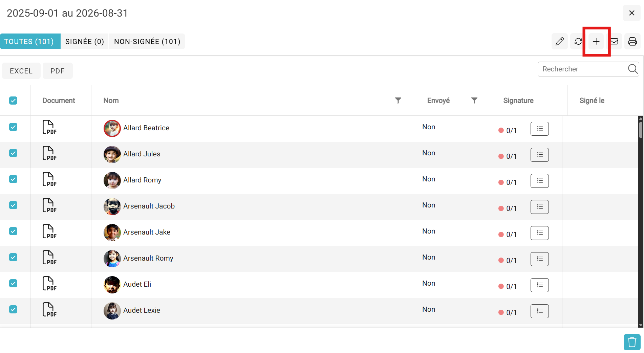The width and height of the screenshot is (644, 353).
Task: Click the plus add icon
Action: (x=596, y=42)
